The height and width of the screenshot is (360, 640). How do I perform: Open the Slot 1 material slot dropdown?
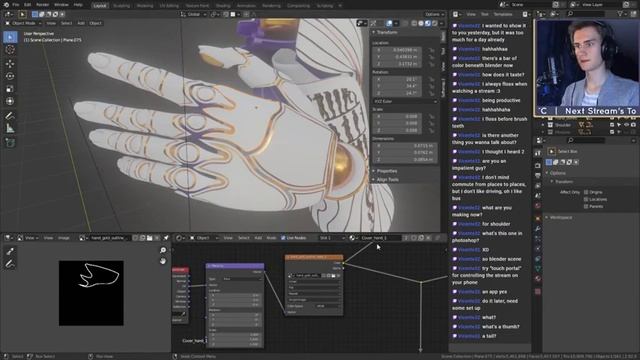point(332,238)
